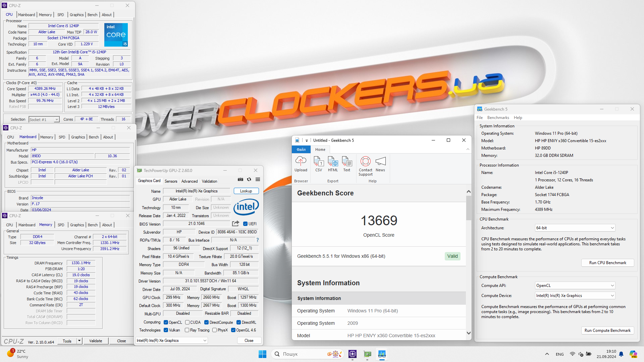Select SPD tab in top CPU-Z window
The image size is (644, 362).
pyautogui.click(x=60, y=15)
